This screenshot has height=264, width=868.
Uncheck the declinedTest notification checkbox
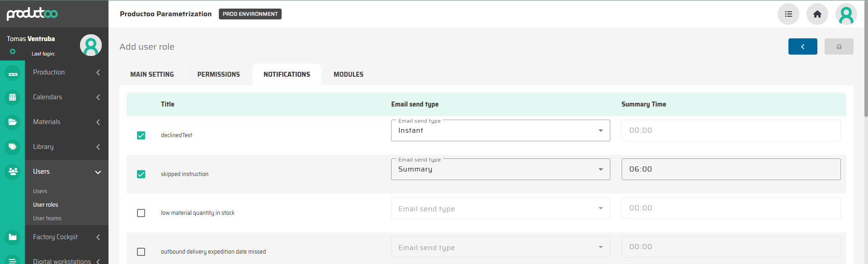coord(141,135)
